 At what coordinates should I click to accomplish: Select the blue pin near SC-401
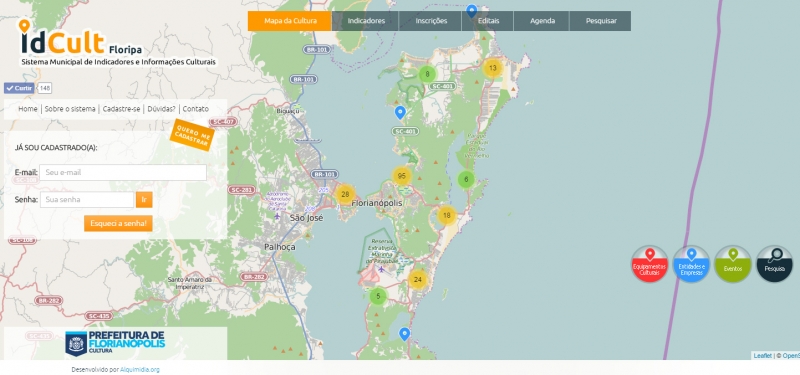point(401,112)
